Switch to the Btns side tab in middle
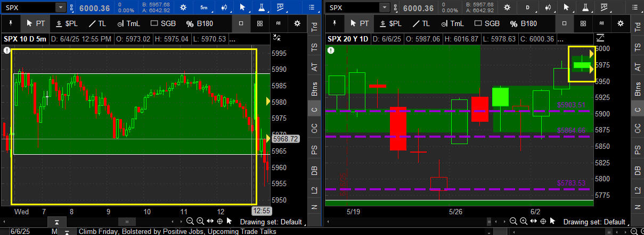644x235 pixels. click(x=314, y=88)
